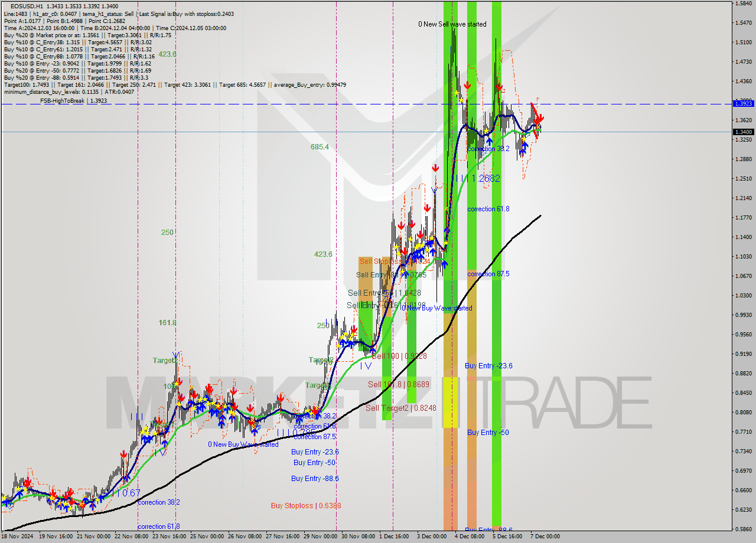Select the 0.8080 price scale value
Screen dimensions: 756x543
point(743,412)
